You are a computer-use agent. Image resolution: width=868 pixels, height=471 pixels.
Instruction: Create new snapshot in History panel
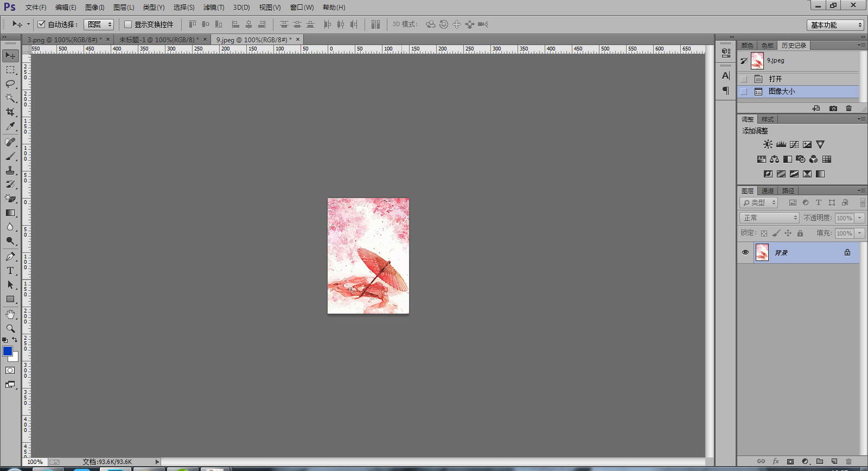click(833, 109)
